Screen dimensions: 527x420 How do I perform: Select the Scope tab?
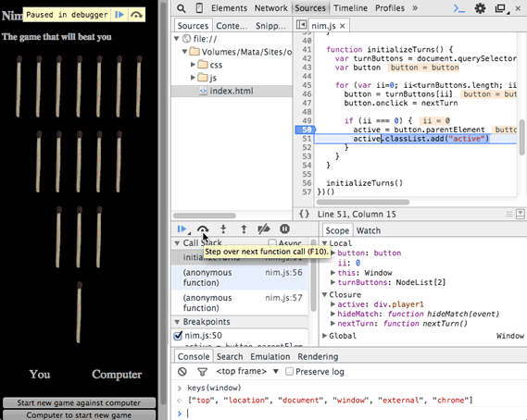tap(337, 230)
